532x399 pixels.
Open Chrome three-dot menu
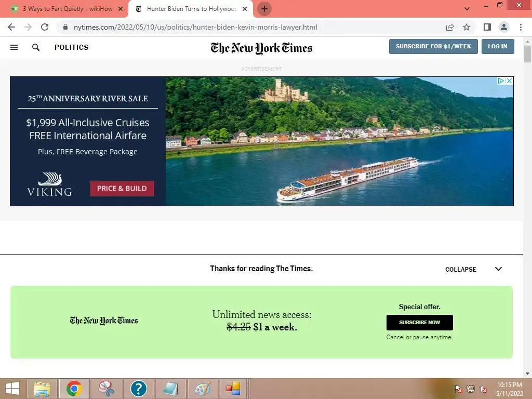(521, 27)
